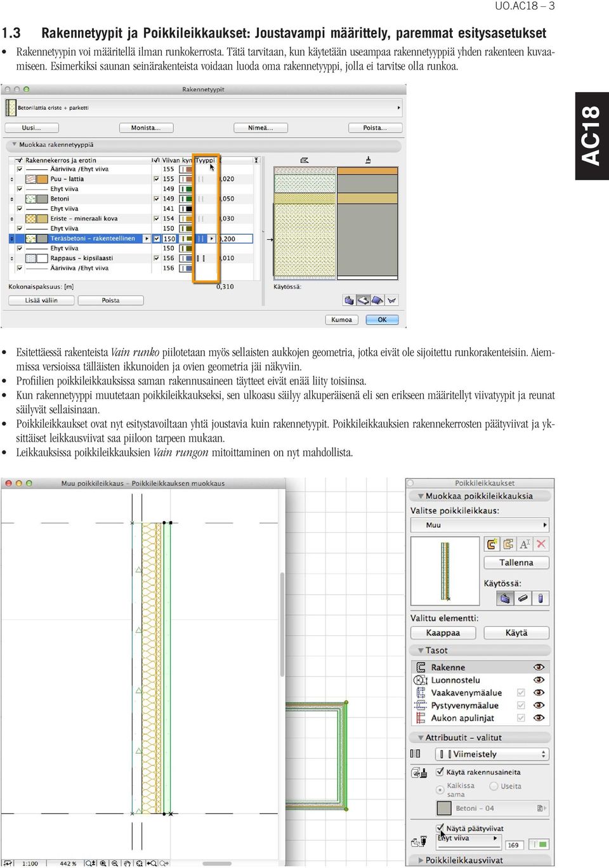Screen dimensions: 609x868
Task: Click the Monista... button
Action: [146, 128]
